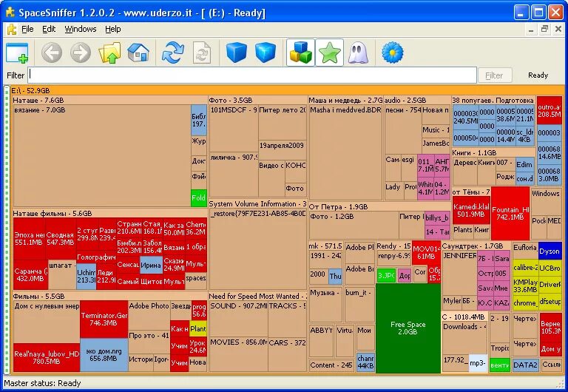Click the greyed-out document refresh icon
568x392 pixels.
click(202, 53)
